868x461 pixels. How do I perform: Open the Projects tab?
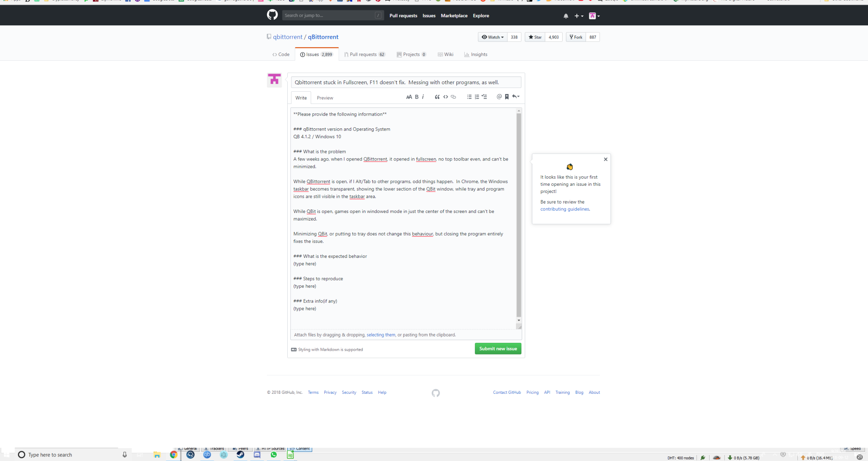[x=412, y=54]
